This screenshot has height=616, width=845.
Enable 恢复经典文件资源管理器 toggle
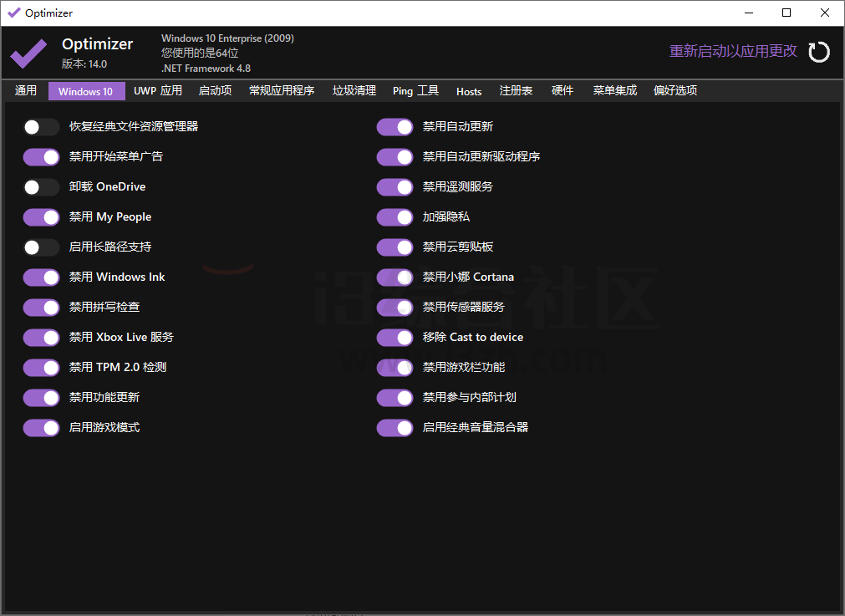pyautogui.click(x=41, y=127)
